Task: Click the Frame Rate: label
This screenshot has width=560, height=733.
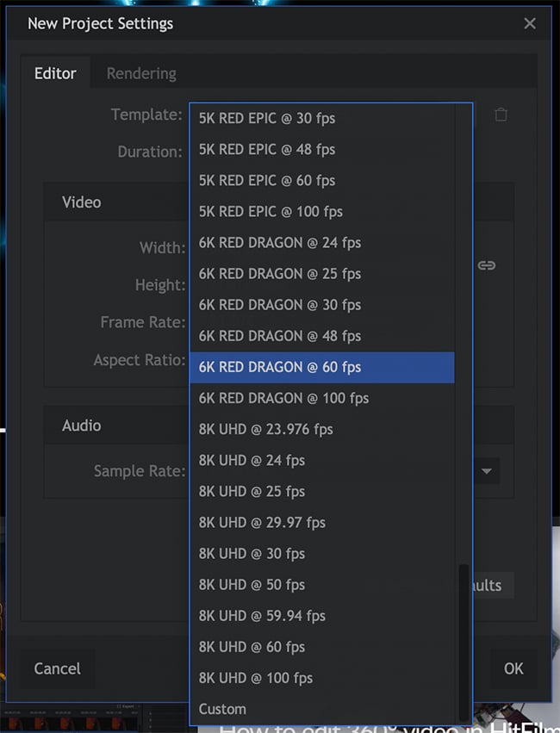Action: pyautogui.click(x=142, y=322)
